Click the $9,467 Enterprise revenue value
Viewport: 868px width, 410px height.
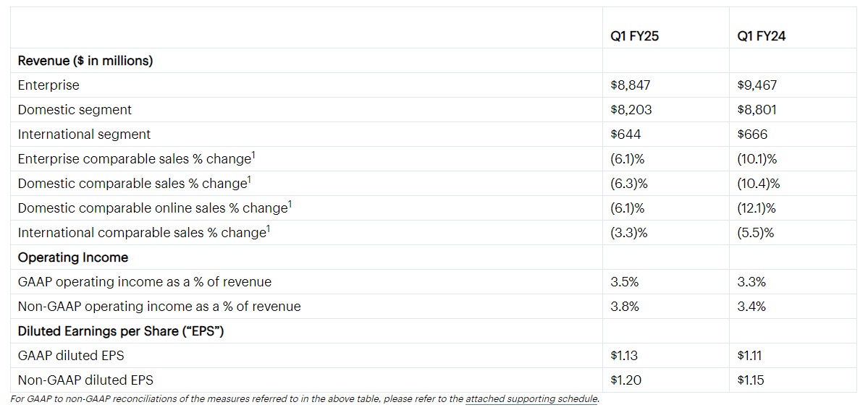757,85
